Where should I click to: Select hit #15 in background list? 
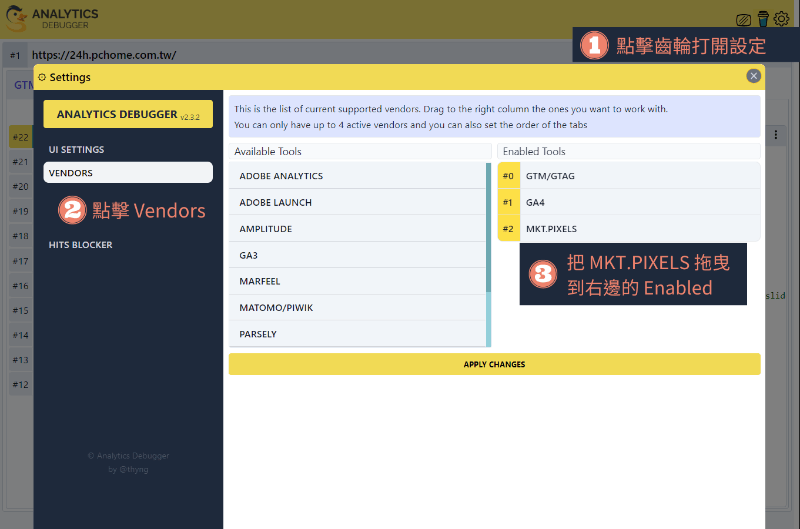point(21,311)
